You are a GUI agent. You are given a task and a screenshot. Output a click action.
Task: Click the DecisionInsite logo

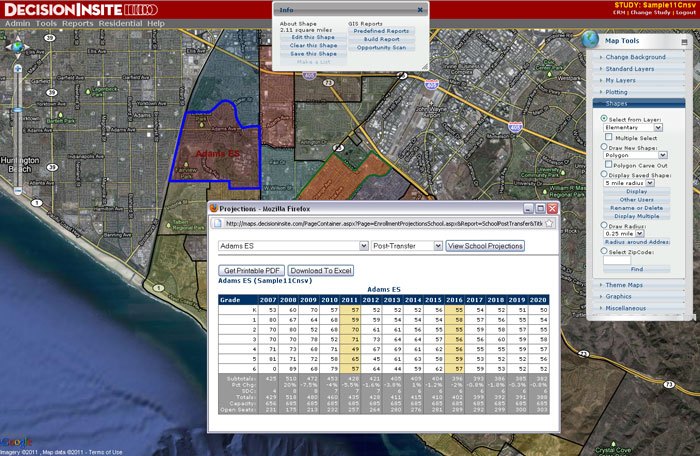pos(64,8)
